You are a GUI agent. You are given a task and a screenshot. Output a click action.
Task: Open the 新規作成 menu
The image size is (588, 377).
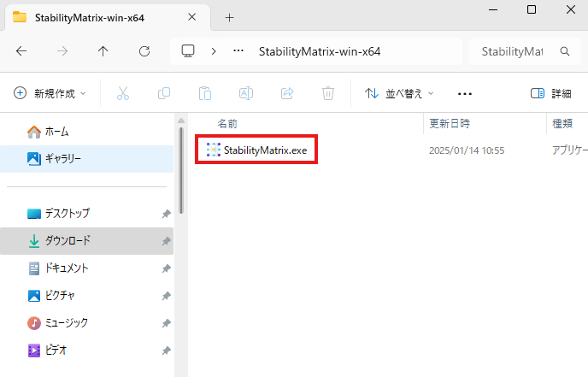[50, 93]
